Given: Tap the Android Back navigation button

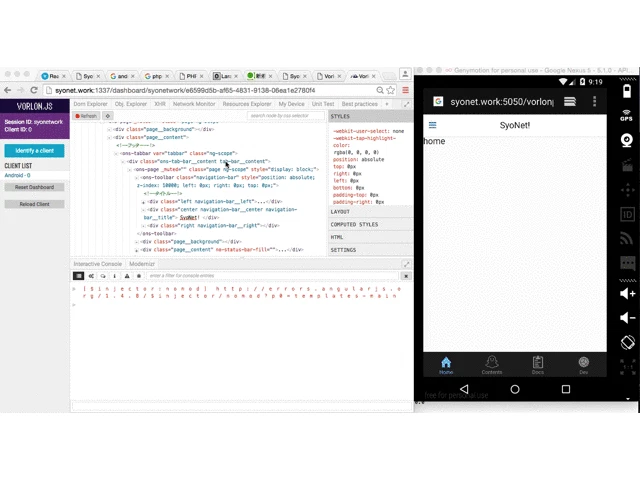Looking at the screenshot, I should [x=464, y=389].
